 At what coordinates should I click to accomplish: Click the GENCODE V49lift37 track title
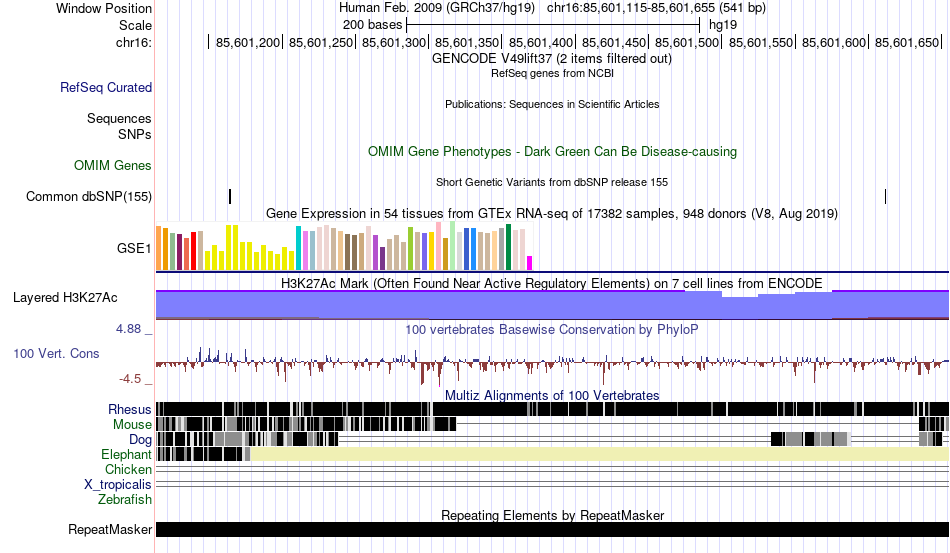[551, 59]
